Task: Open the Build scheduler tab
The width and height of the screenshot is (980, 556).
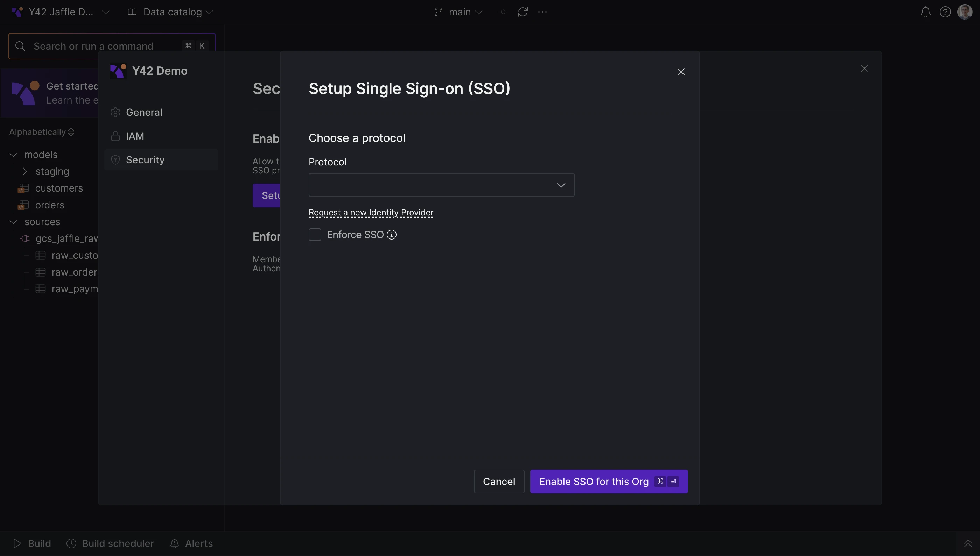Action: tap(111, 543)
